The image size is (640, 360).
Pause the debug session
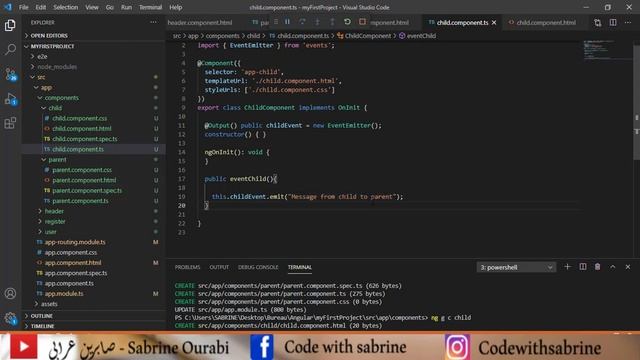(287, 22)
